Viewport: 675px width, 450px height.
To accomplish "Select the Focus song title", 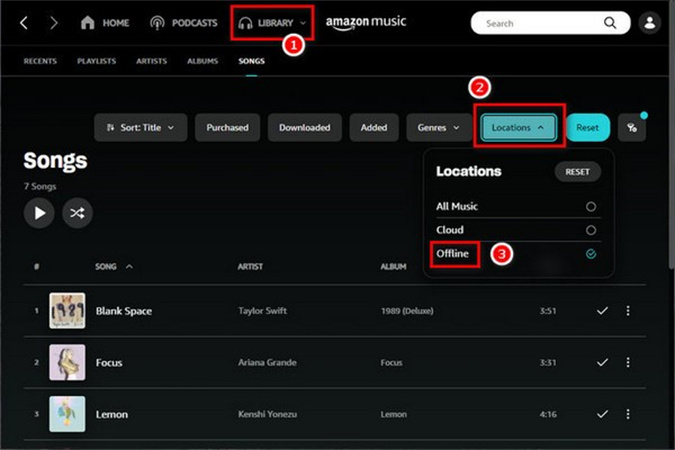I will click(x=109, y=363).
